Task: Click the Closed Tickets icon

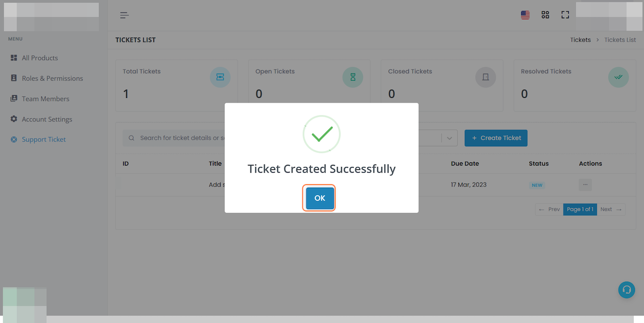Action: click(x=486, y=77)
